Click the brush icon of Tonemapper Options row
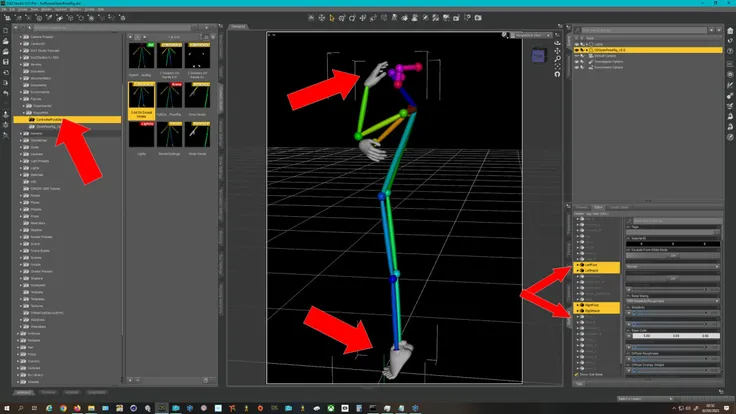 coord(591,61)
